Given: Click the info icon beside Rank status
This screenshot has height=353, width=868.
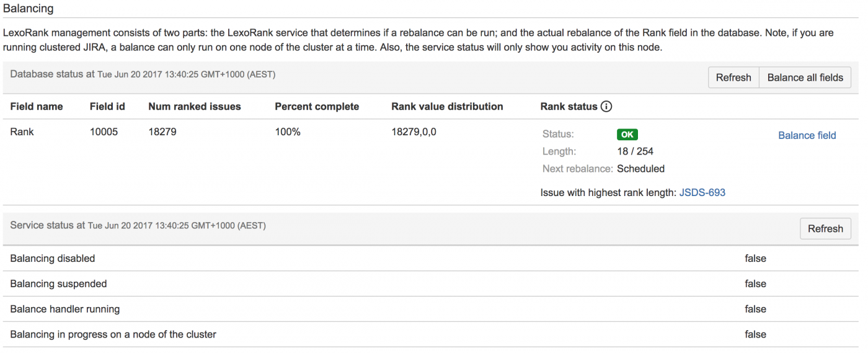Looking at the screenshot, I should [x=606, y=107].
